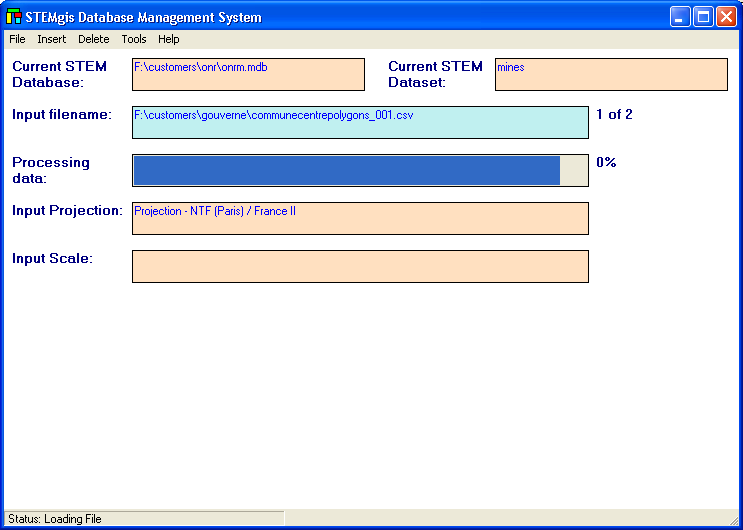Click the 'Input Projection:' label

coord(67,210)
